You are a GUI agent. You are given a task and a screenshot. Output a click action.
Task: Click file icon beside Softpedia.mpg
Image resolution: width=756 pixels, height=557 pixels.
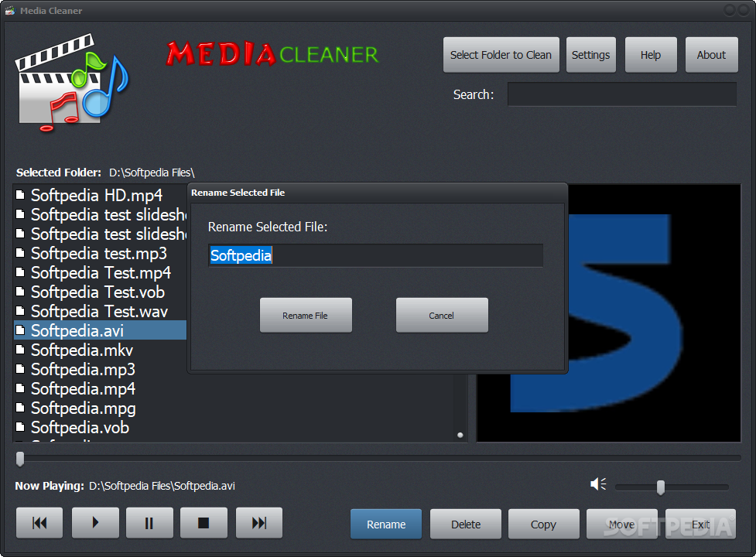[20, 408]
